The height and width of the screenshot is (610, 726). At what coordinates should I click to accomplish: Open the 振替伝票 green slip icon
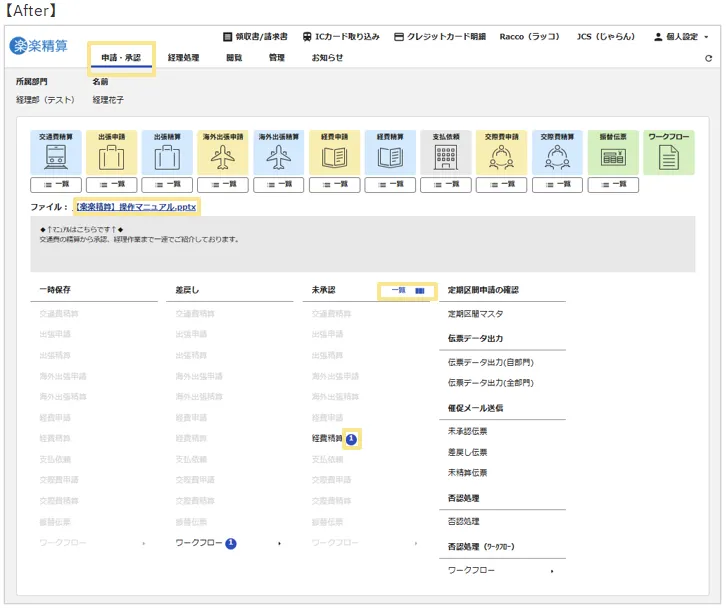pyautogui.click(x=613, y=153)
